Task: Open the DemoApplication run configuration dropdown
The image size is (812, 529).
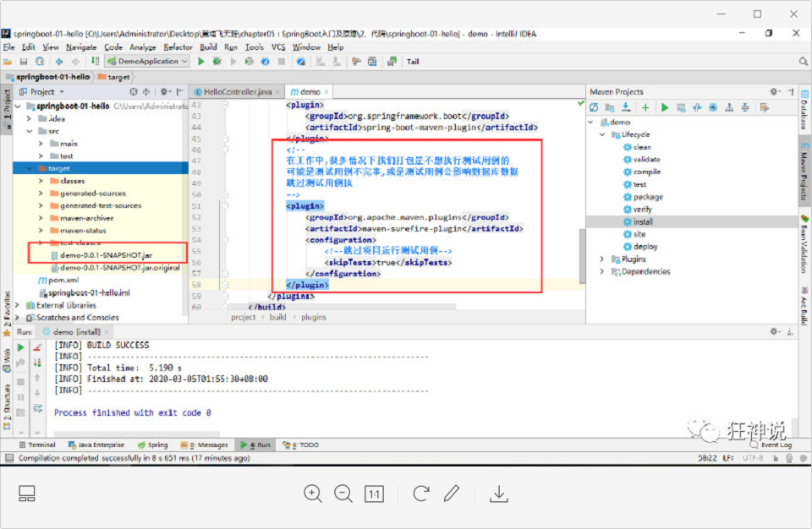Action: [x=147, y=62]
